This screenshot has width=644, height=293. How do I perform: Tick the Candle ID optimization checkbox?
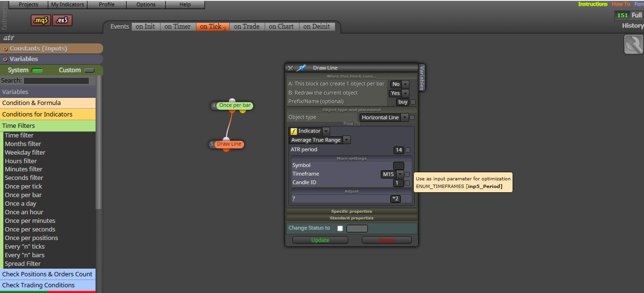tap(407, 183)
